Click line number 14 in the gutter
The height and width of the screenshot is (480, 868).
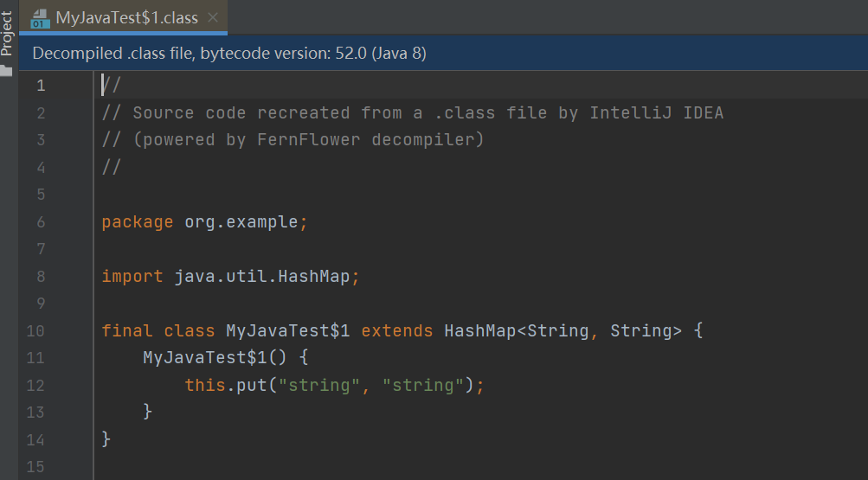[35, 440]
